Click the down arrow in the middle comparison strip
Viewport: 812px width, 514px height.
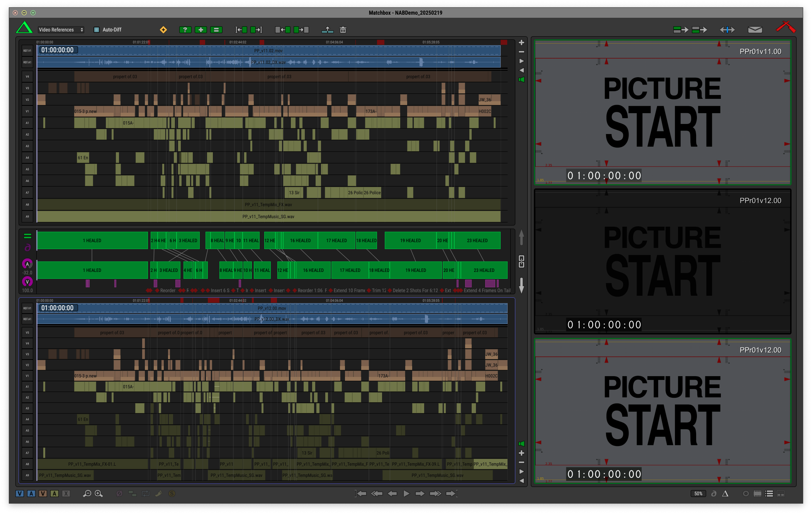pyautogui.click(x=522, y=285)
